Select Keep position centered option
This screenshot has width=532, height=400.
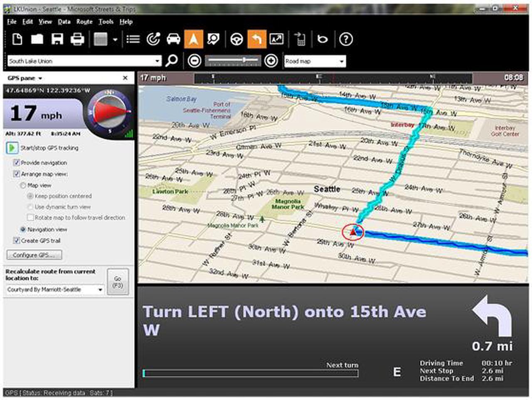point(30,196)
